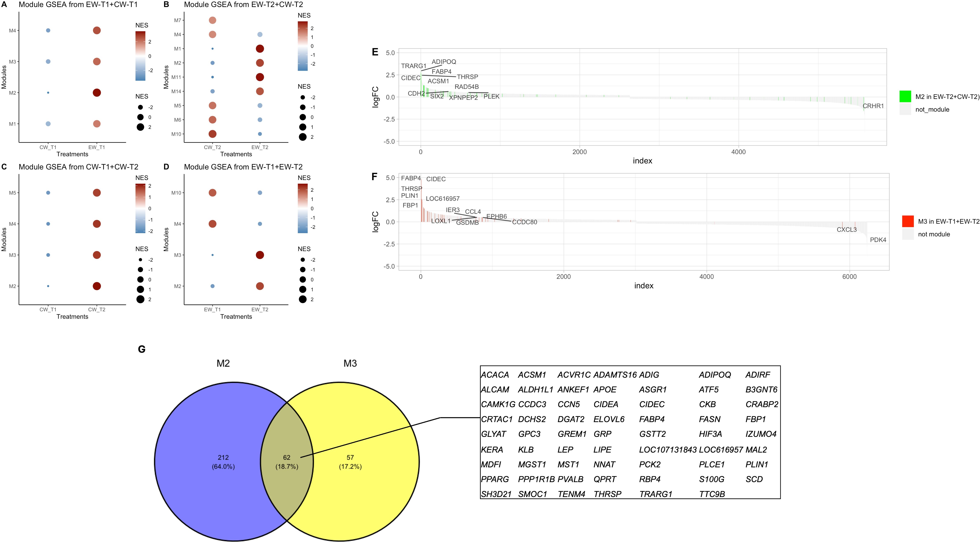The height and width of the screenshot is (543, 980).
Task: Click the M10 dot under EW_T1 in panel D
Action: [212, 193]
